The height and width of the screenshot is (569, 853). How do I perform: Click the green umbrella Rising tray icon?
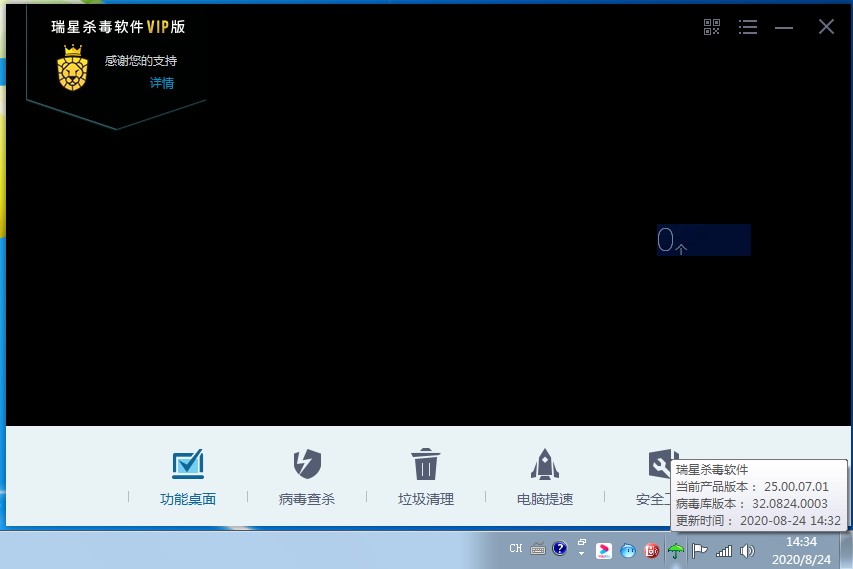coord(676,551)
